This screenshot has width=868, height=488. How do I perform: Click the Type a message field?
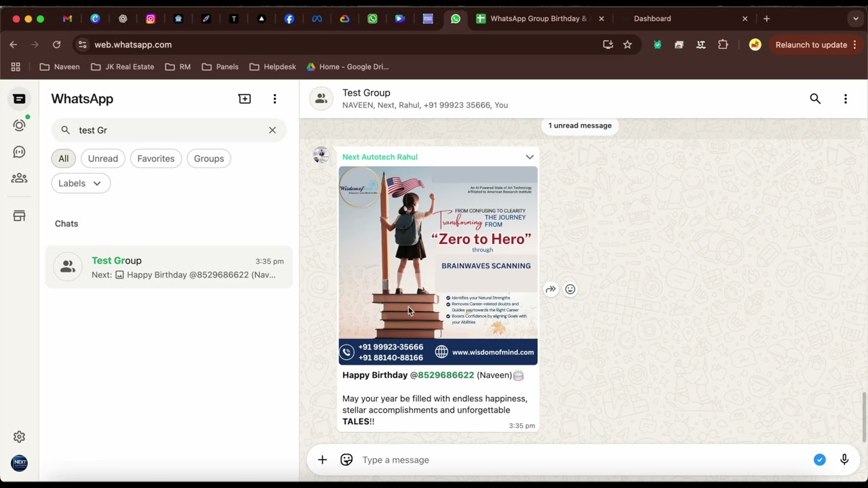click(583, 460)
